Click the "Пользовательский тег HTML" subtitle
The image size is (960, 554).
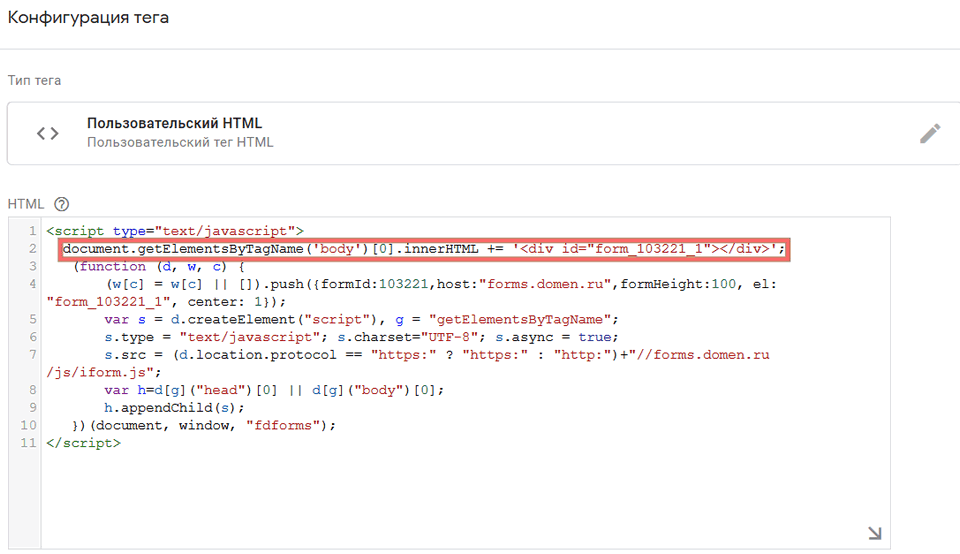tap(180, 143)
